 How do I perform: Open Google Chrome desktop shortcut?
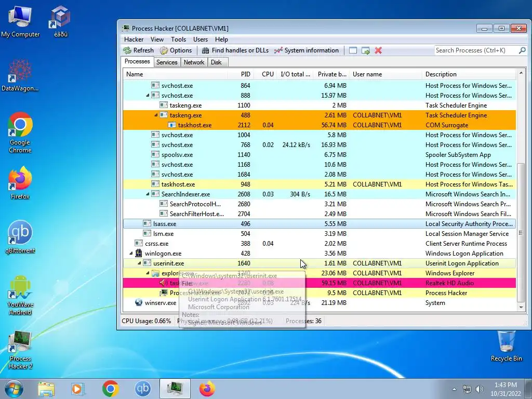point(20,132)
